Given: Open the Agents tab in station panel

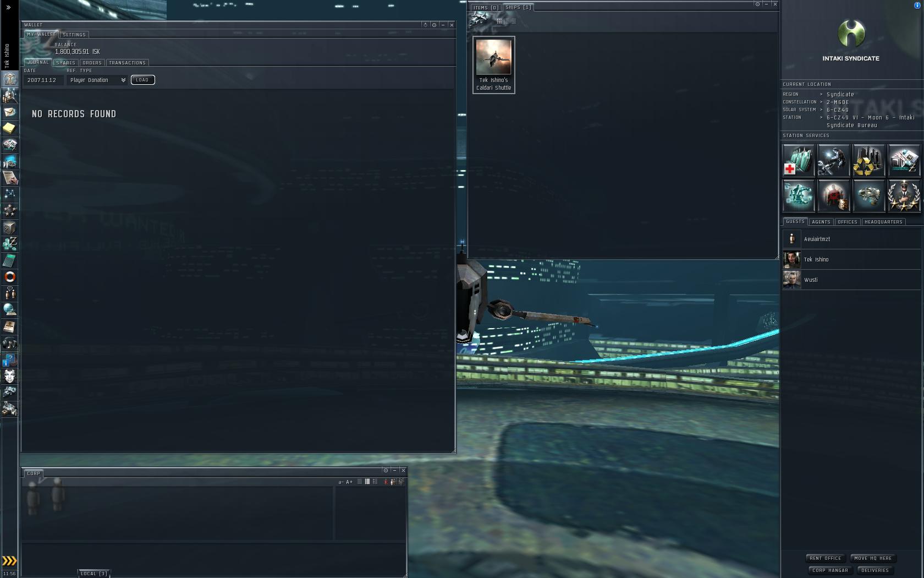Looking at the screenshot, I should [x=821, y=222].
